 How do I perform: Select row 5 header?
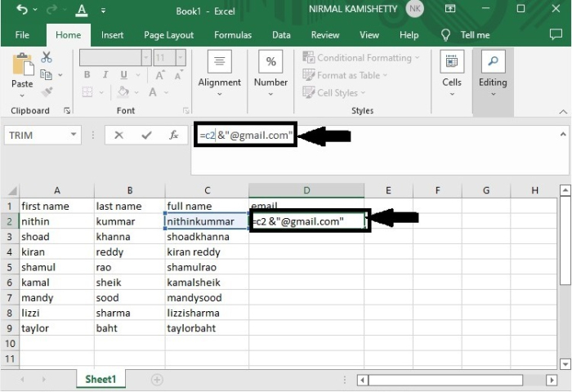coord(10,267)
